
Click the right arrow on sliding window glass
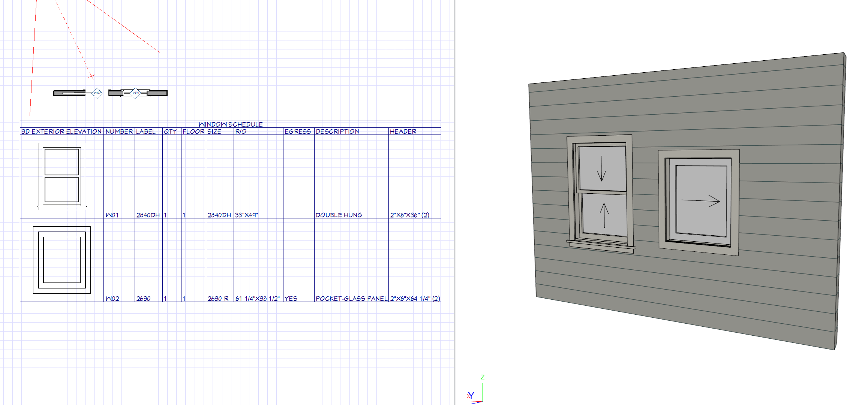coord(700,201)
